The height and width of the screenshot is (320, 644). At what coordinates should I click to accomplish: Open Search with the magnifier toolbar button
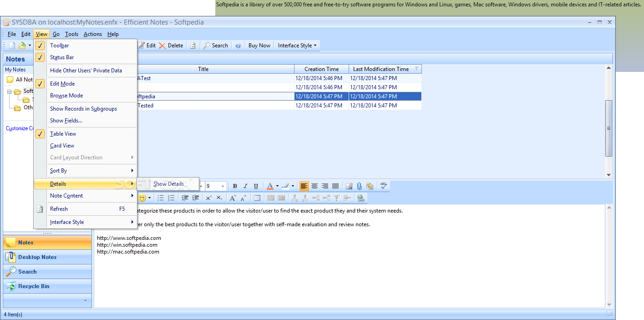coord(215,46)
